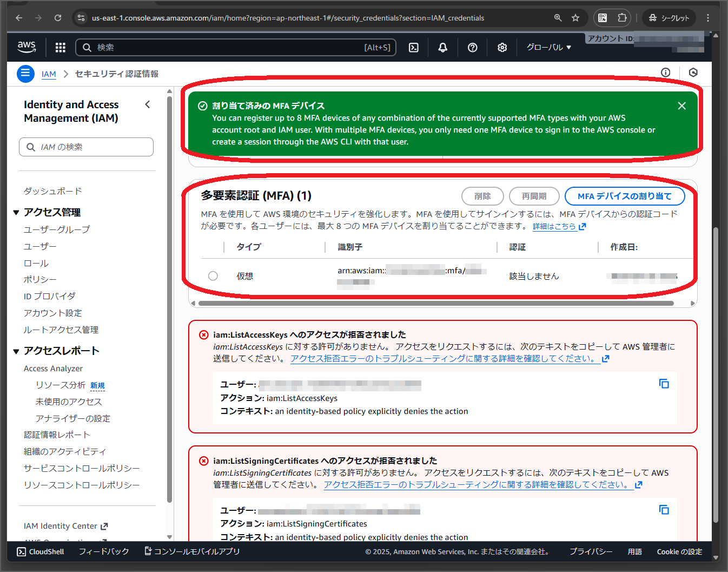Screen dimensions: 728x572
Task: Open ID プロバイダ in the sidebar
Action: [50, 296]
